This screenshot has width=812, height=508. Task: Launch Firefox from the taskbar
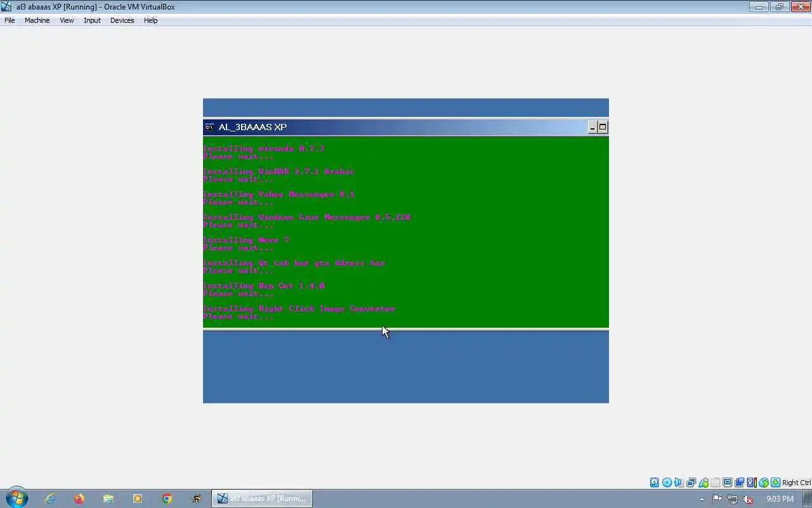[79, 498]
